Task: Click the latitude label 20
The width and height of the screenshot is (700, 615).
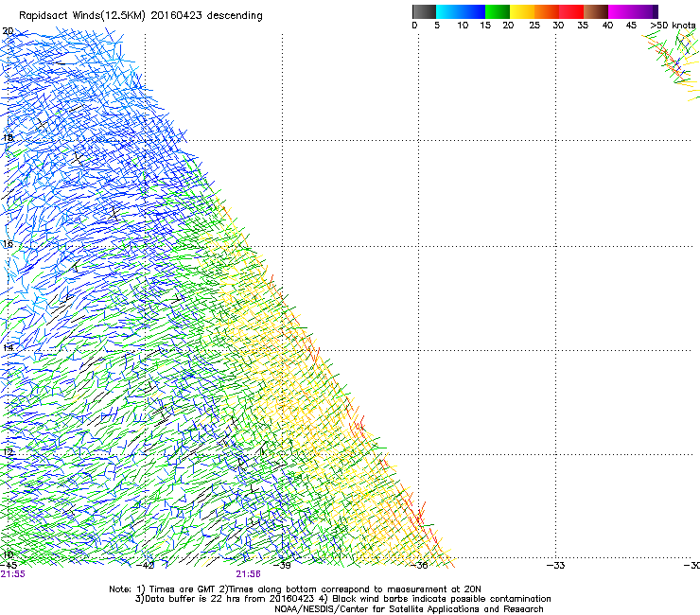Action: [x=8, y=31]
